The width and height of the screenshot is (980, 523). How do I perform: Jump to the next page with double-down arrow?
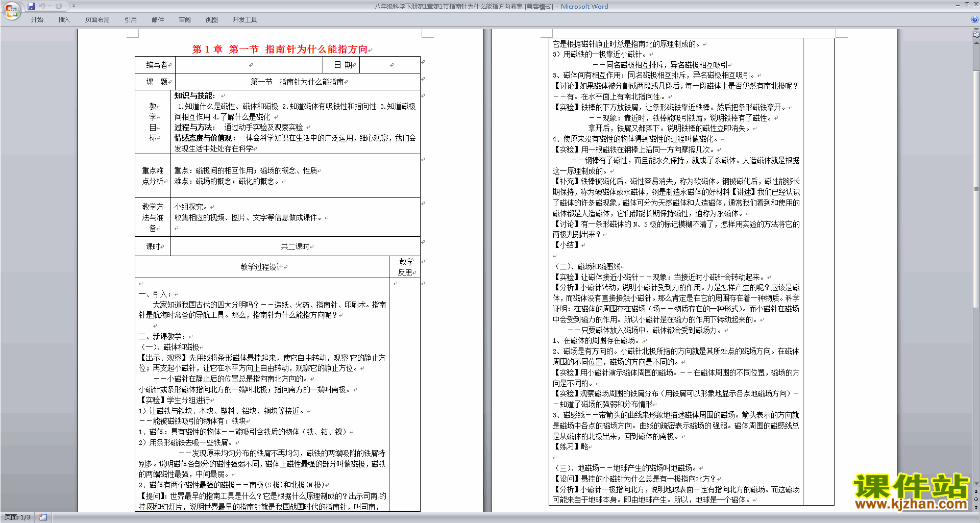pyautogui.click(x=976, y=508)
